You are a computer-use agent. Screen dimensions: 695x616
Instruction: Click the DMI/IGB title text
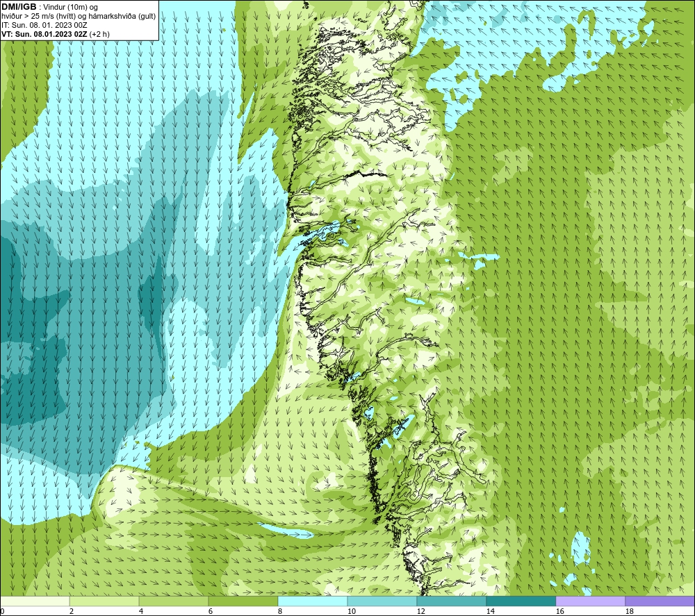[19, 7]
